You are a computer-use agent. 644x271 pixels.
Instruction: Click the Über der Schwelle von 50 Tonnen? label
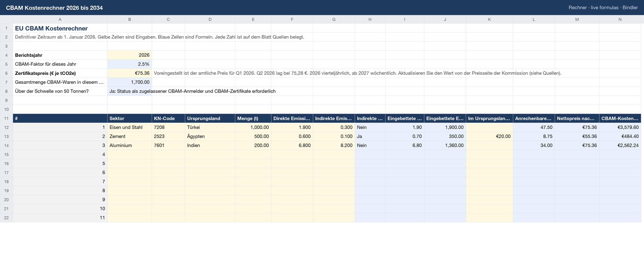coord(52,91)
